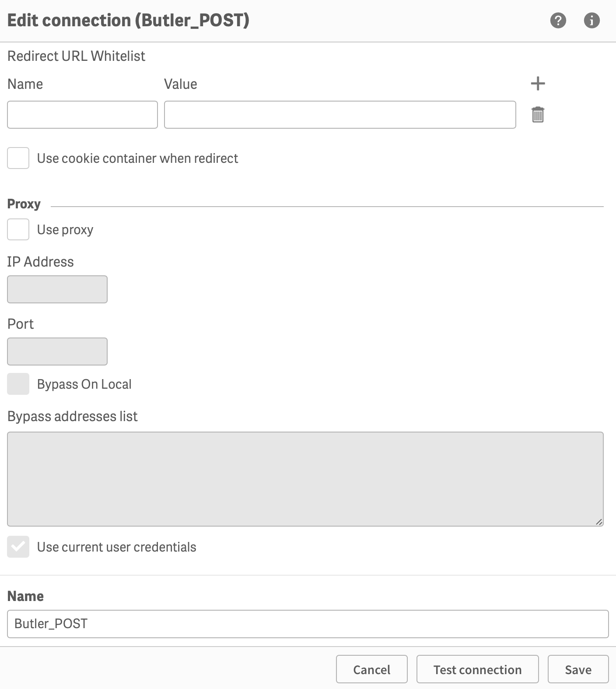Focus the proxy IP Address field
This screenshot has height=689, width=616.
pyautogui.click(x=57, y=289)
